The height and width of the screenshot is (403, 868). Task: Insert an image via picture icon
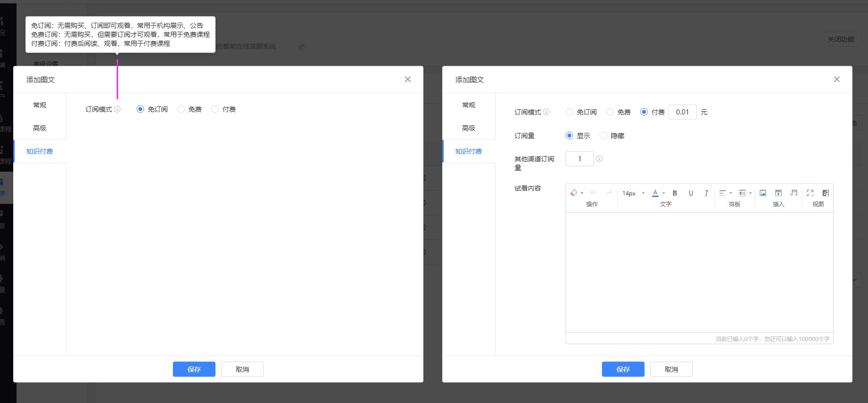tap(763, 193)
